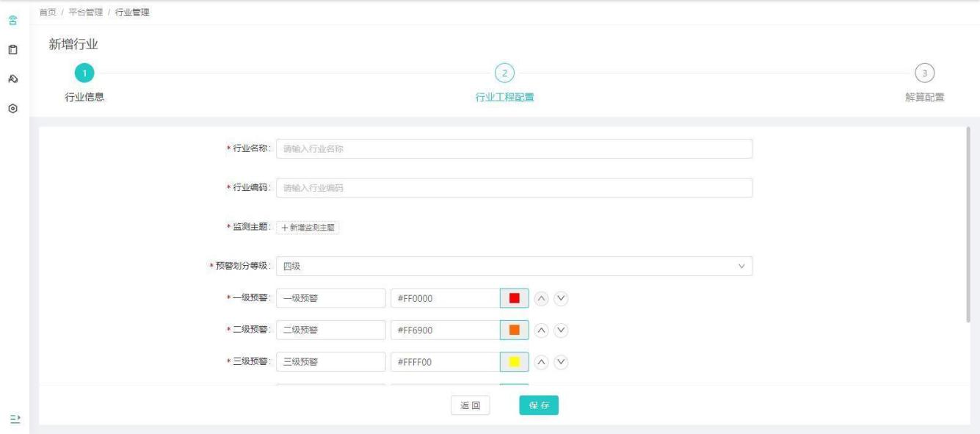
Task: Go to step 2 行业工程配置
Action: [504, 73]
